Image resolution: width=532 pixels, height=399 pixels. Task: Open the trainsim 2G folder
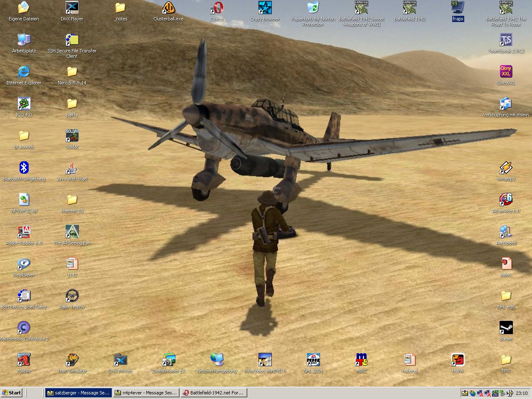(72, 203)
